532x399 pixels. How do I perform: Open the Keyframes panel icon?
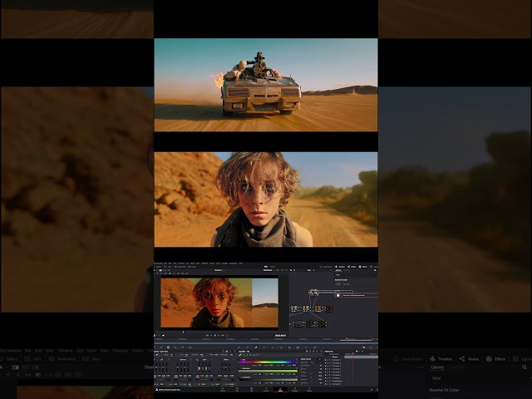pyautogui.click(x=364, y=347)
